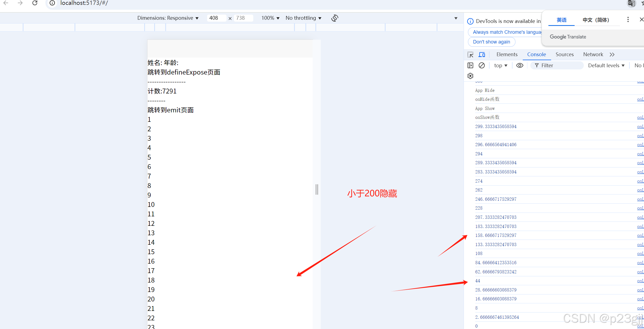Click the rotate device orientation icon

(x=335, y=18)
